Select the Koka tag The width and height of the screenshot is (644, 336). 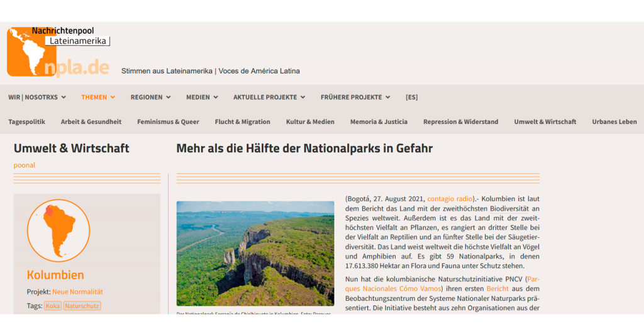coord(53,306)
